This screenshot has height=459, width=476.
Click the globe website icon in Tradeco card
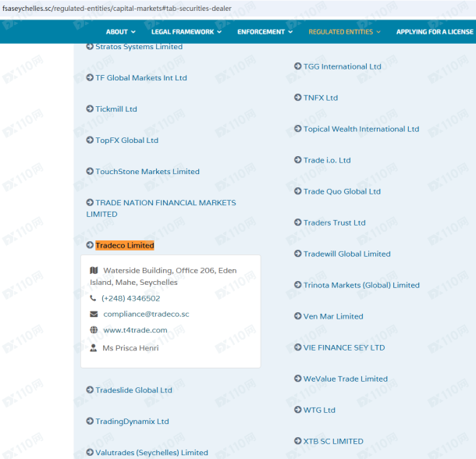94,329
